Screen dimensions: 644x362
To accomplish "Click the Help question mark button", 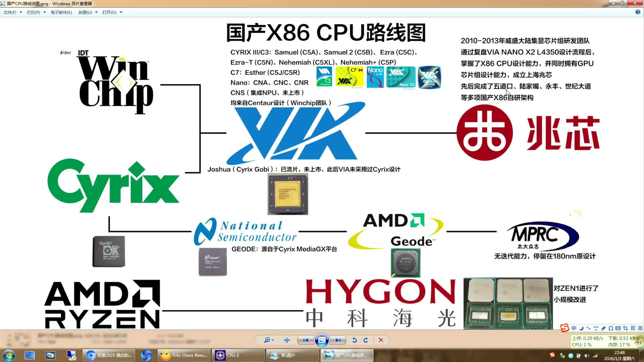I will pos(637,12).
